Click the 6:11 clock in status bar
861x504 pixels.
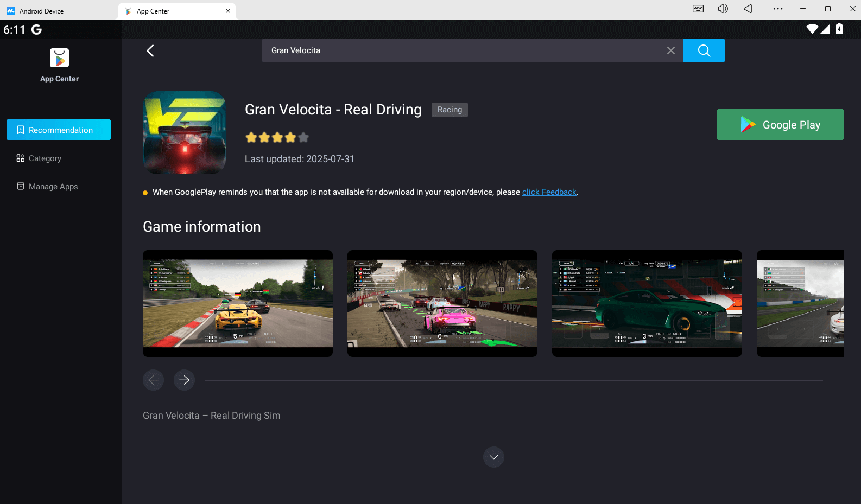pyautogui.click(x=15, y=29)
